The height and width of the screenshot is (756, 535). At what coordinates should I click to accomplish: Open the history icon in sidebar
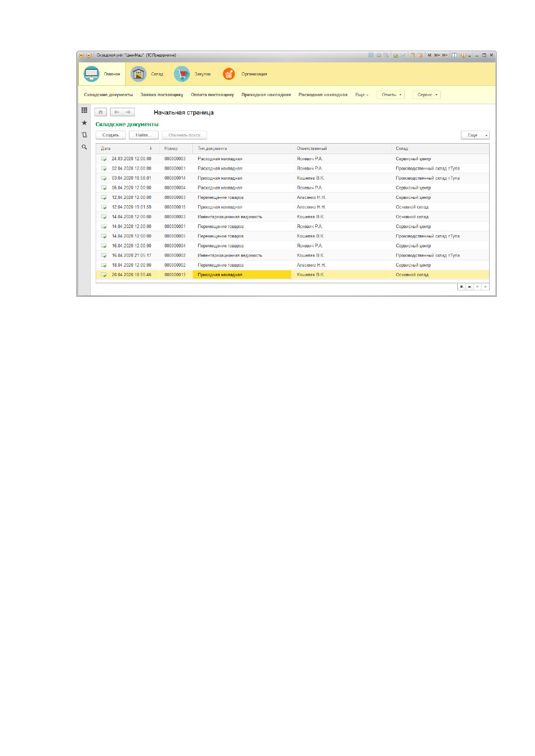[84, 135]
